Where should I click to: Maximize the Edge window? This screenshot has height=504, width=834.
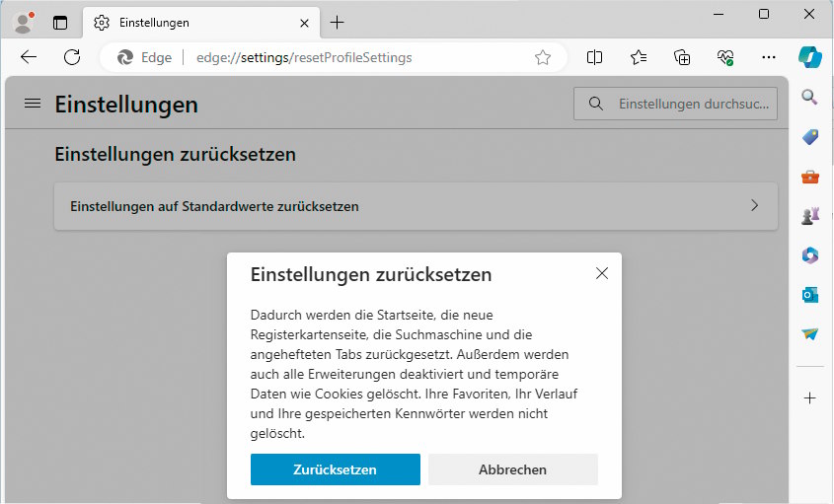click(x=764, y=14)
